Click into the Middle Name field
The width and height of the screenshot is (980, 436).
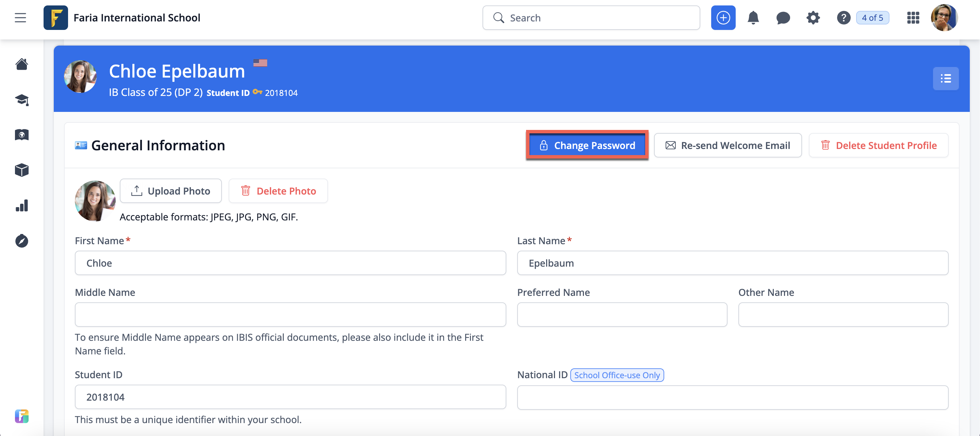(x=290, y=314)
